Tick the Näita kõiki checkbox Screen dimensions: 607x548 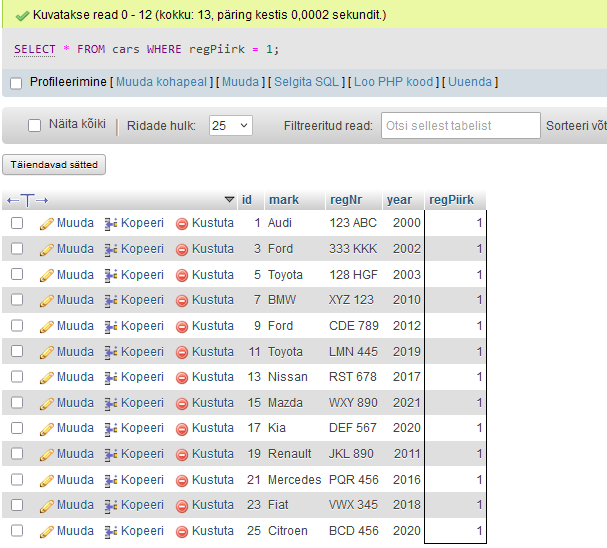[x=35, y=126]
